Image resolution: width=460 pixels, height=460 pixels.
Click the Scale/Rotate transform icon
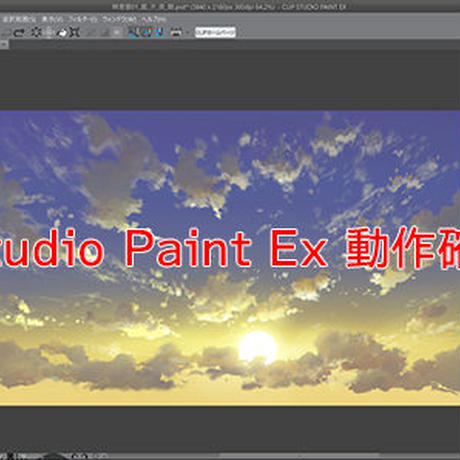(x=75, y=32)
